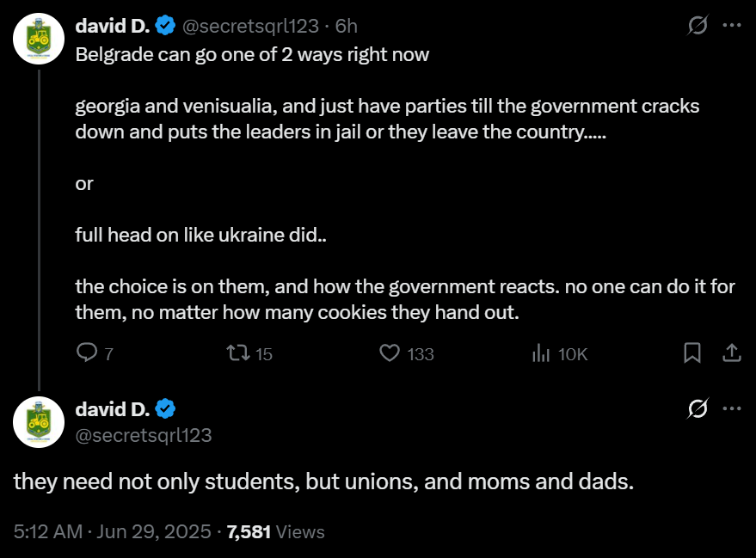Viewport: 756px width, 558px height.
Task: Like the tweet with 133 likes
Action: click(x=407, y=353)
